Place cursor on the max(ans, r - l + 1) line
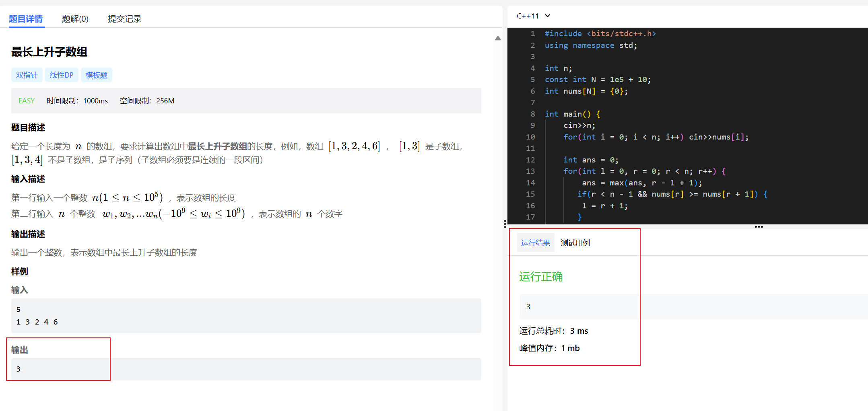Image resolution: width=868 pixels, height=411 pixels. pos(641,183)
